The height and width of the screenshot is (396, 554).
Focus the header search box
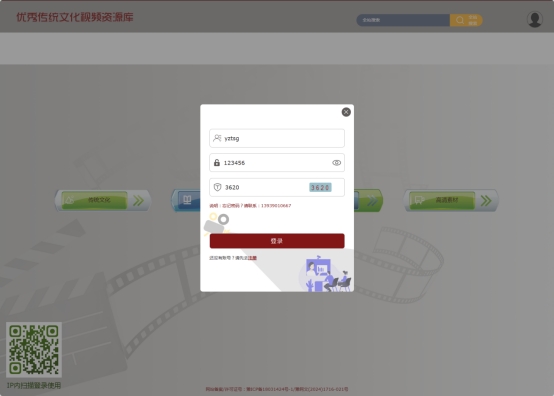[403, 20]
